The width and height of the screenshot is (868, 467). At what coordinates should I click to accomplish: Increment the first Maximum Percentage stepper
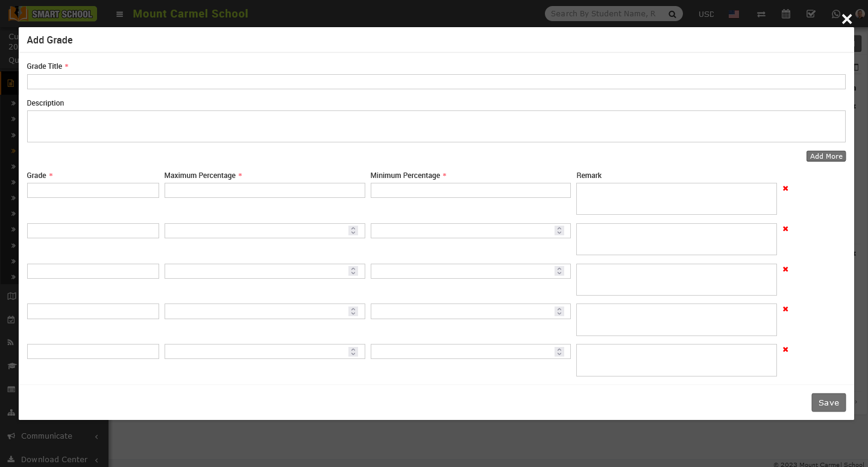point(353,228)
